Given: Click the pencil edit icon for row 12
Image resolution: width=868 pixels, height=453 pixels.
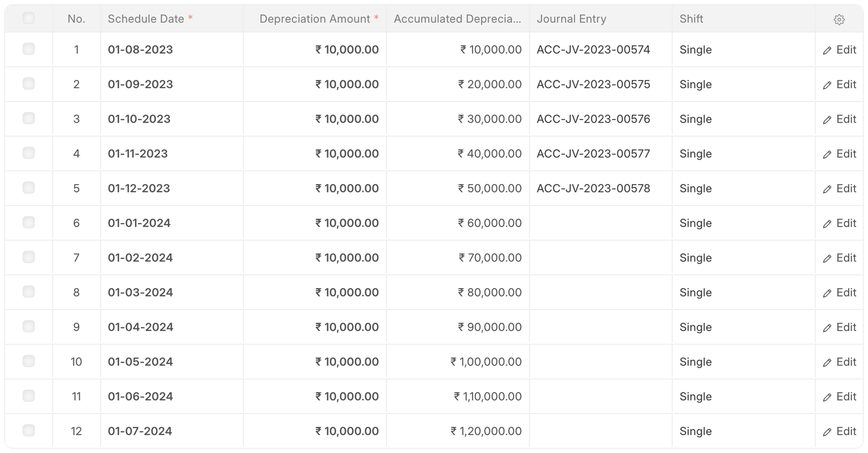Looking at the screenshot, I should [x=827, y=432].
